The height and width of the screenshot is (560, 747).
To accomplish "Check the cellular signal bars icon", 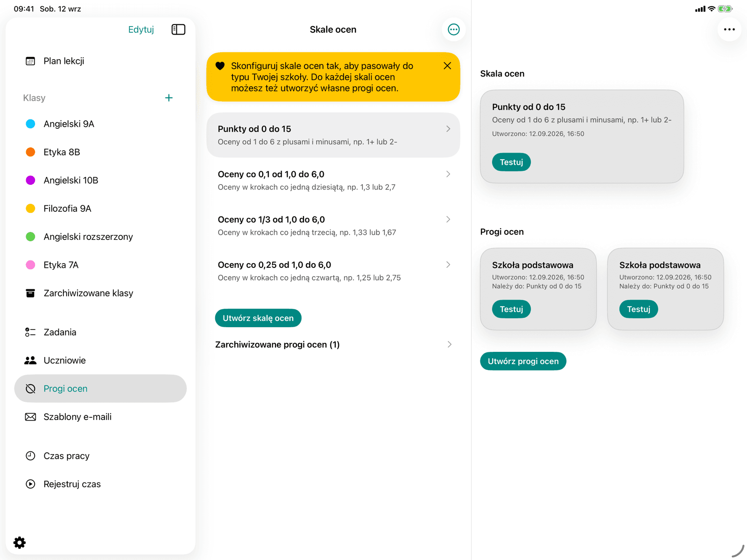I will 700,9.
